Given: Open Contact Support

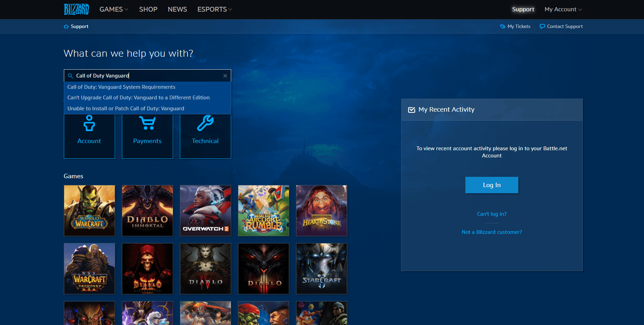Looking at the screenshot, I should (561, 26).
